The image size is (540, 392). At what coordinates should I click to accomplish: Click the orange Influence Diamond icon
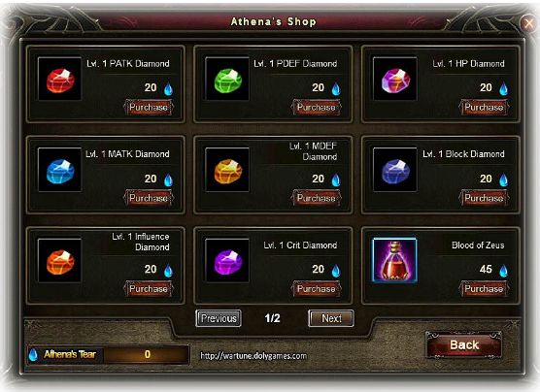59,261
